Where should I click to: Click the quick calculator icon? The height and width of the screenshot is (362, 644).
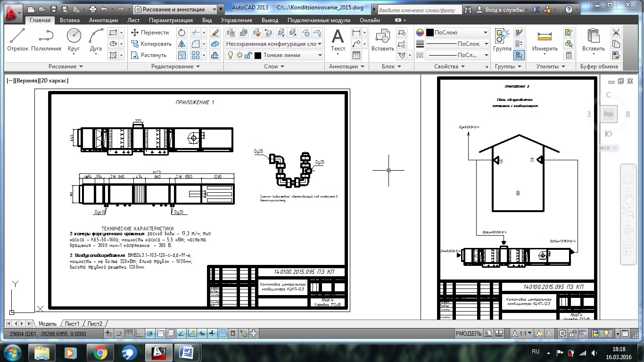(569, 55)
